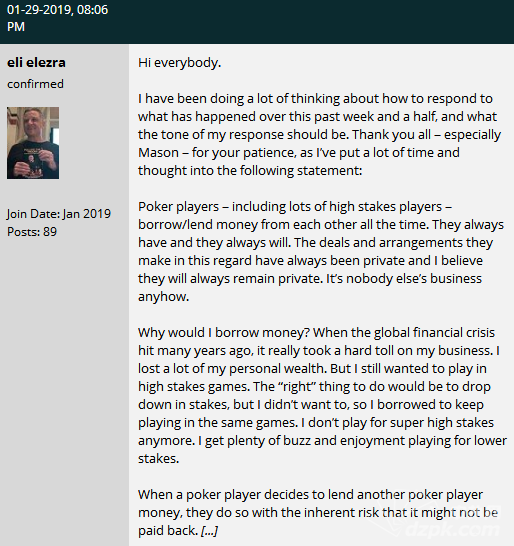Open eli elezra's profile via username
The width and height of the screenshot is (514, 546).
pyautogui.click(x=36, y=63)
